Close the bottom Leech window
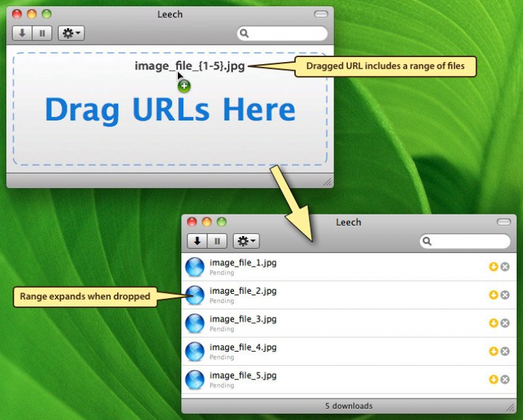523x420 pixels. point(192,221)
